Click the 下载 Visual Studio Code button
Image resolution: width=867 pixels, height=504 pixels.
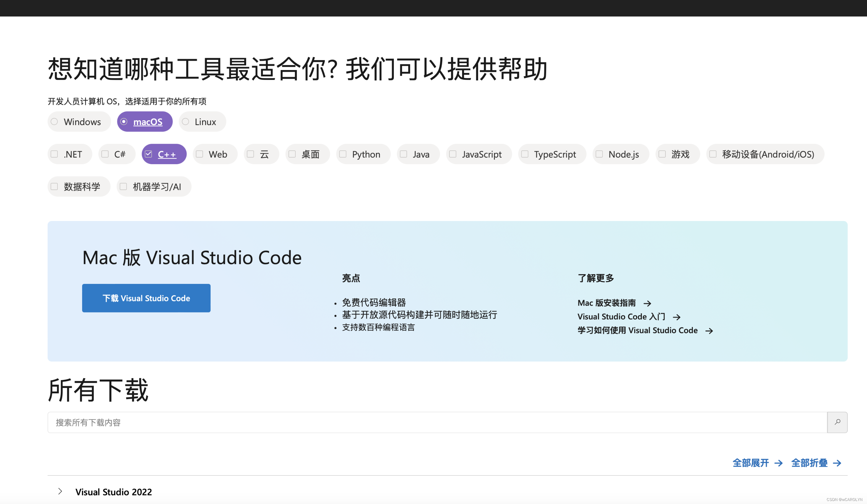click(146, 298)
